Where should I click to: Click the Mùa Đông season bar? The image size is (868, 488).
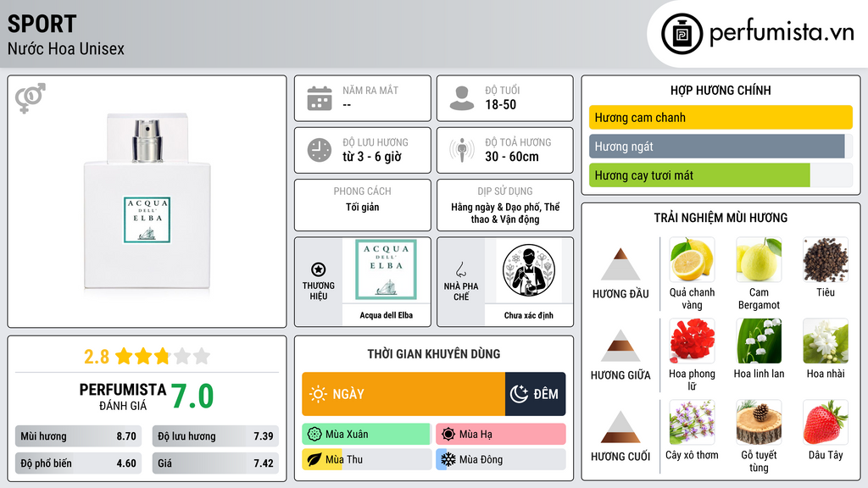pyautogui.click(x=501, y=459)
